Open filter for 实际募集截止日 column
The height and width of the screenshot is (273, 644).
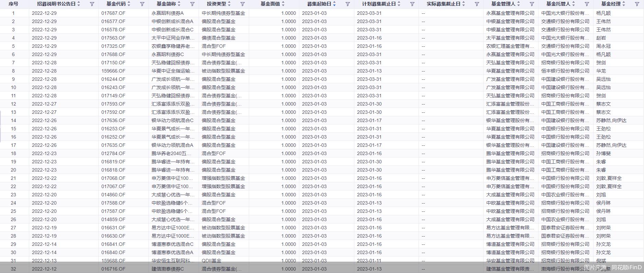(x=477, y=4)
